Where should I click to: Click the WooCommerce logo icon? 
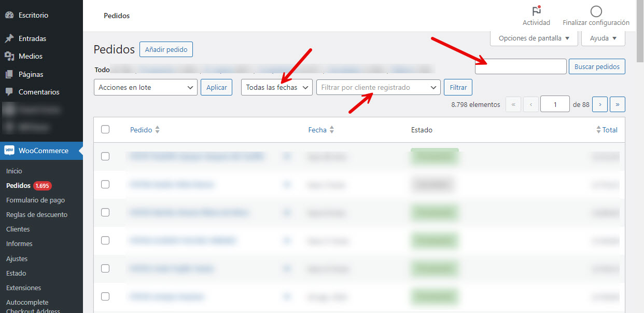point(9,151)
